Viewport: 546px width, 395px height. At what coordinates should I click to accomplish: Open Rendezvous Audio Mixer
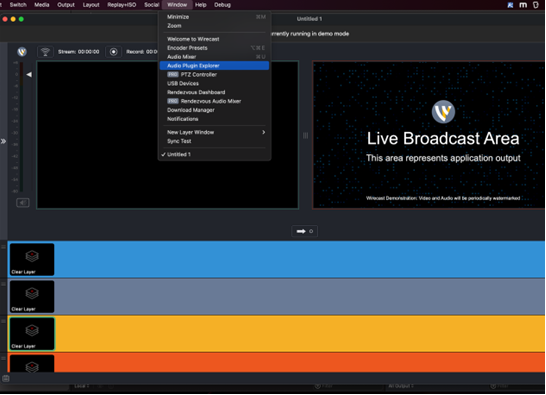click(214, 101)
